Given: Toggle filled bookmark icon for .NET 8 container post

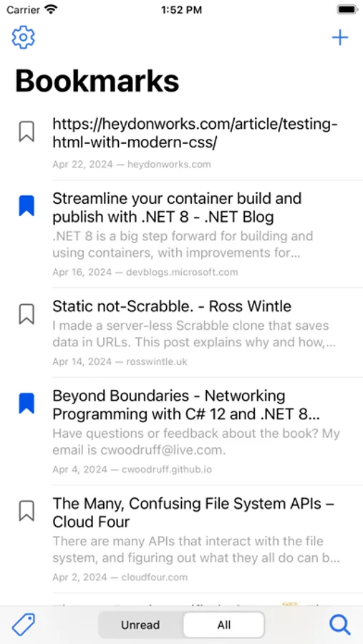Looking at the screenshot, I should (26, 206).
